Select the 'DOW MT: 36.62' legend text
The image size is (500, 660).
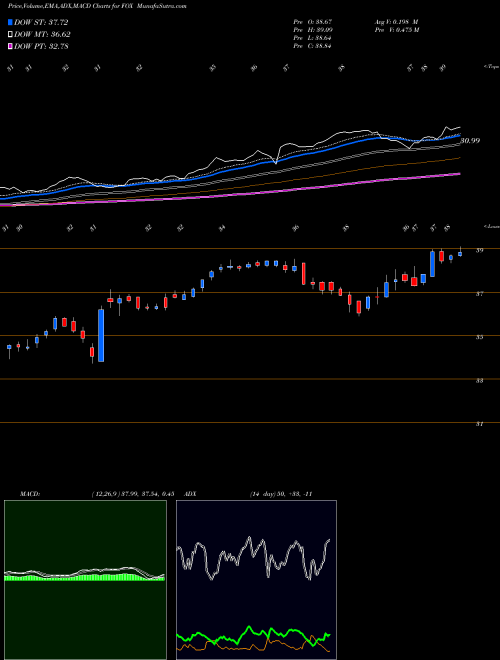click(42, 35)
